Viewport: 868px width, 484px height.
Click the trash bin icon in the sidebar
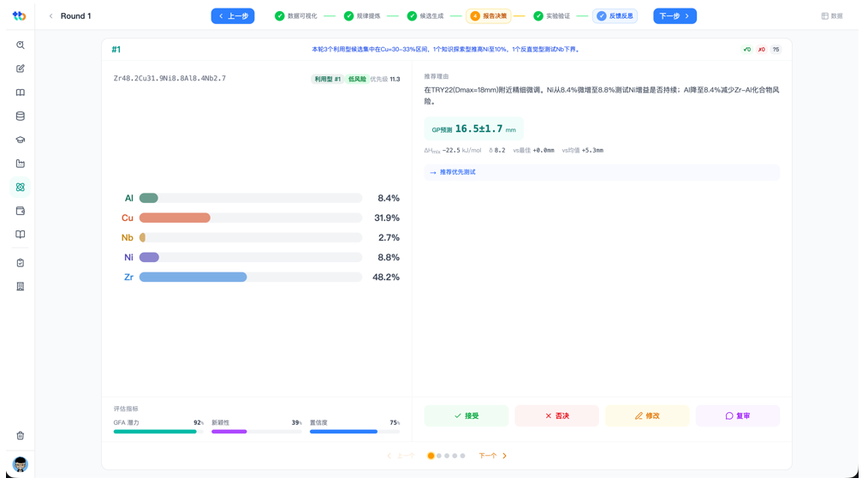click(x=21, y=435)
